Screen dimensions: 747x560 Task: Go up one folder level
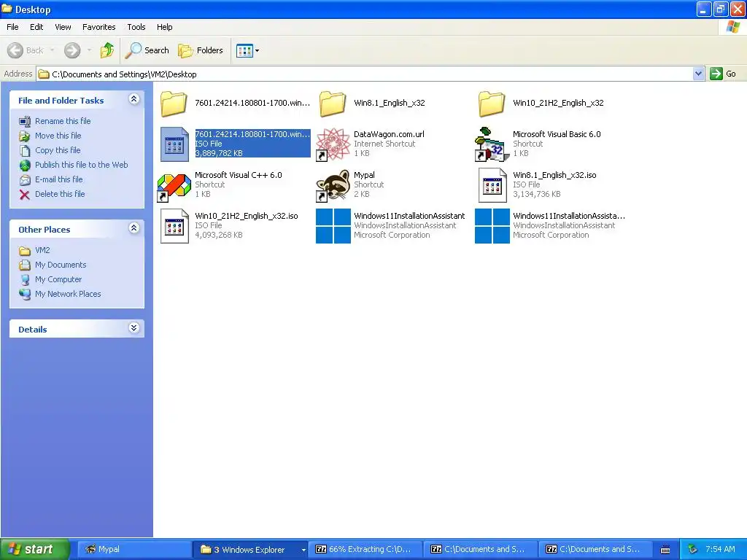coord(107,50)
